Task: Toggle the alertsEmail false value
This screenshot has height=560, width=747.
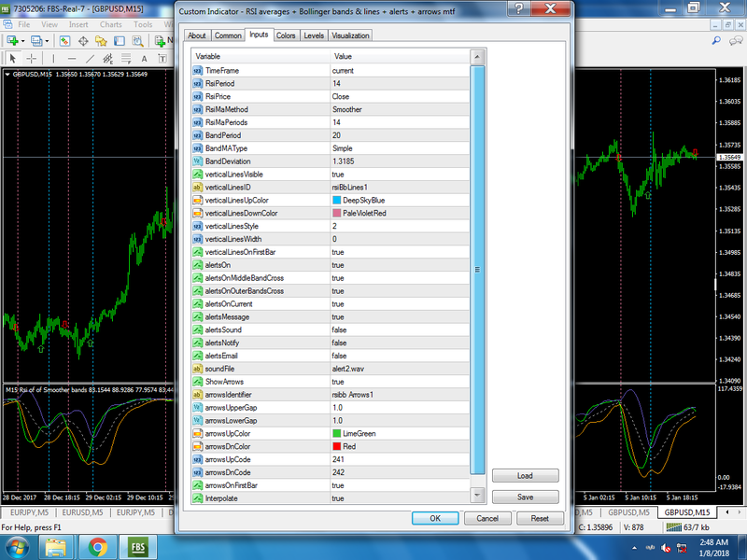Action: click(400, 356)
